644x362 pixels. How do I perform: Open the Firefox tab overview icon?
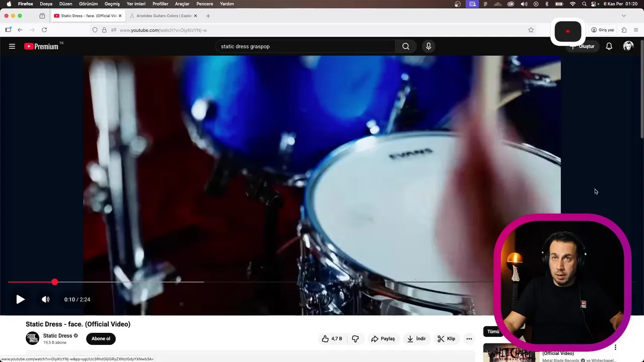pos(42,16)
